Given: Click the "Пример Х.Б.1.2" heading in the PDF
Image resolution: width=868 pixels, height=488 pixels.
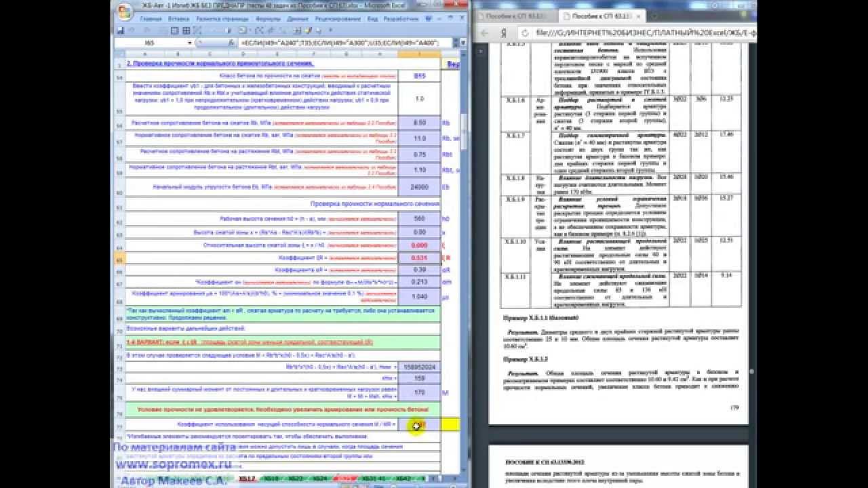Looking at the screenshot, I should [x=525, y=359].
